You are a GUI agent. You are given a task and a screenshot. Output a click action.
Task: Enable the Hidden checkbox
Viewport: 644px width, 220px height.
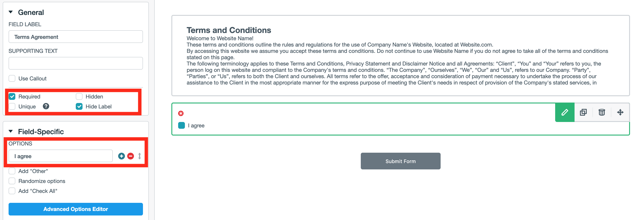[x=79, y=97]
